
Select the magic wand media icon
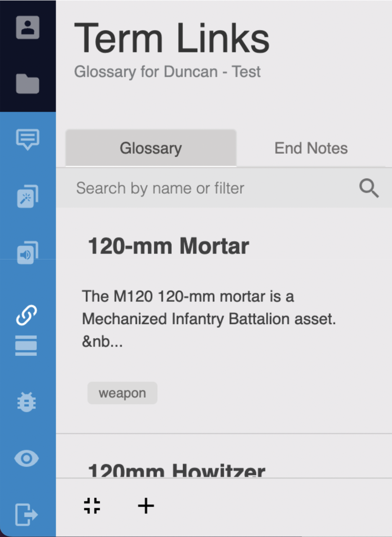(28, 196)
